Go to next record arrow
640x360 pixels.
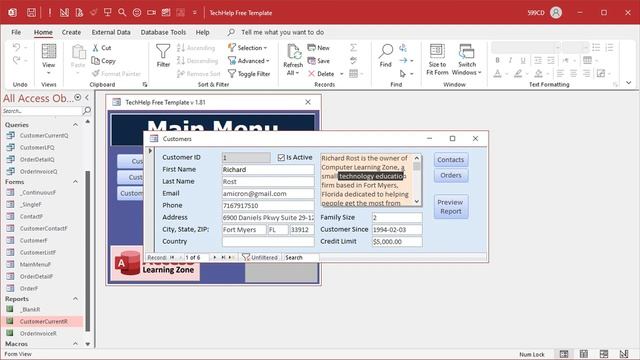click(x=215, y=258)
